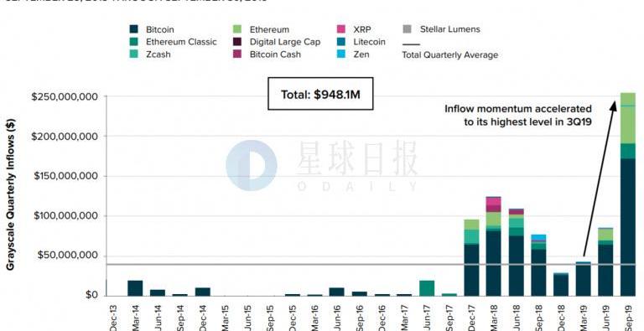This screenshot has height=331, width=644.
Task: Click the ODaily watermark logo
Action: [252, 166]
